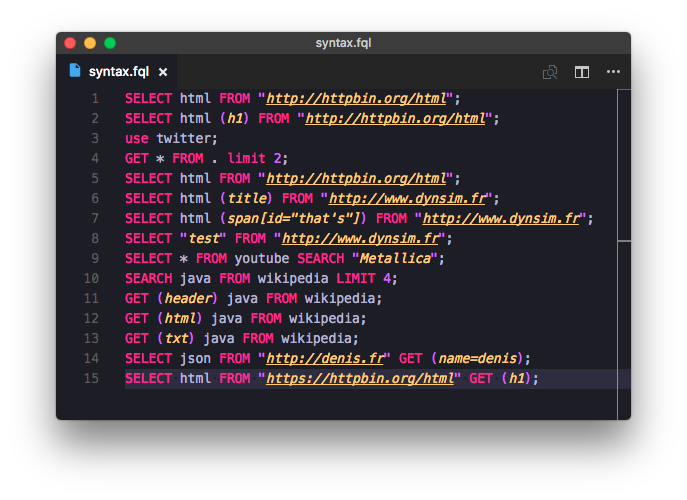Click the red close window button
Viewport: 687px width, 500px height.
coord(70,43)
